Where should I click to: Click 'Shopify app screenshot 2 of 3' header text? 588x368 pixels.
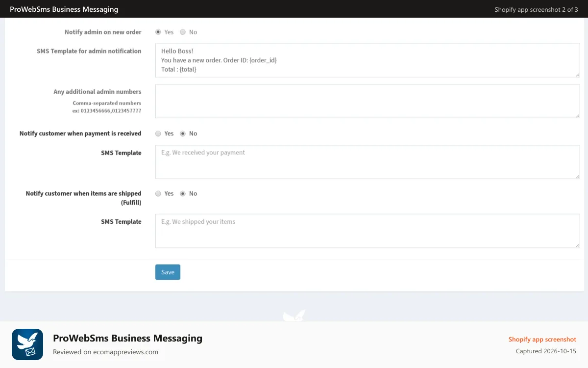click(x=536, y=9)
